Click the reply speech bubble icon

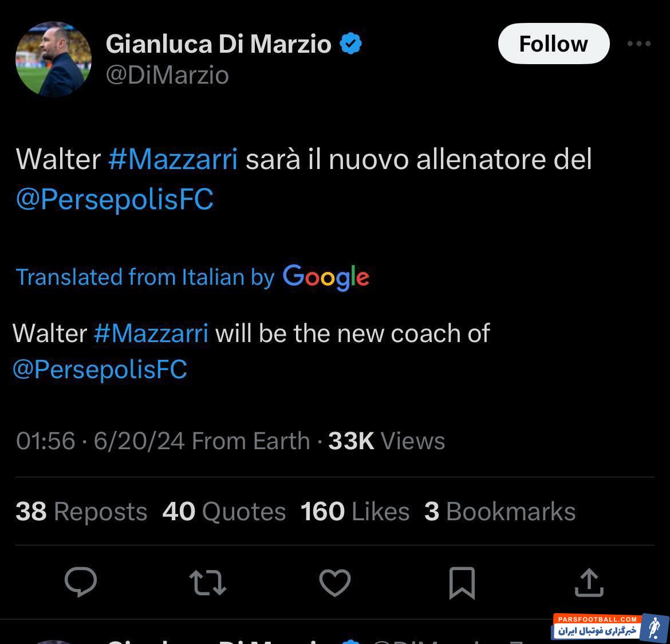[81, 582]
